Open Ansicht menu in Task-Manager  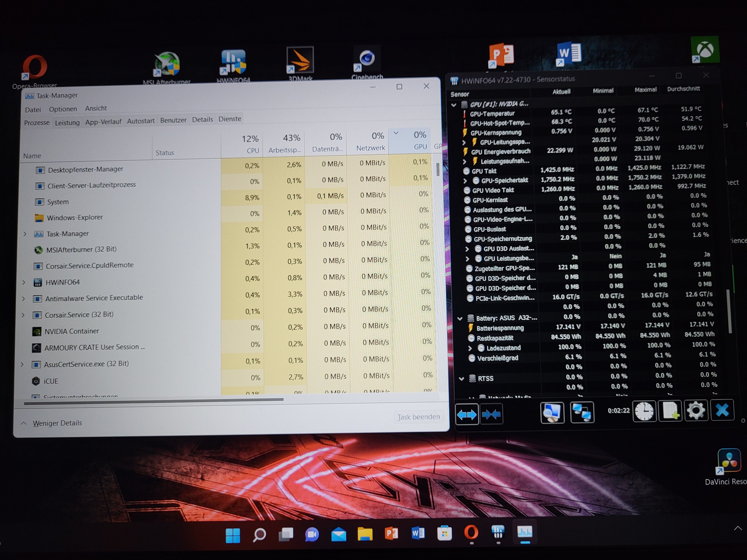click(x=96, y=108)
